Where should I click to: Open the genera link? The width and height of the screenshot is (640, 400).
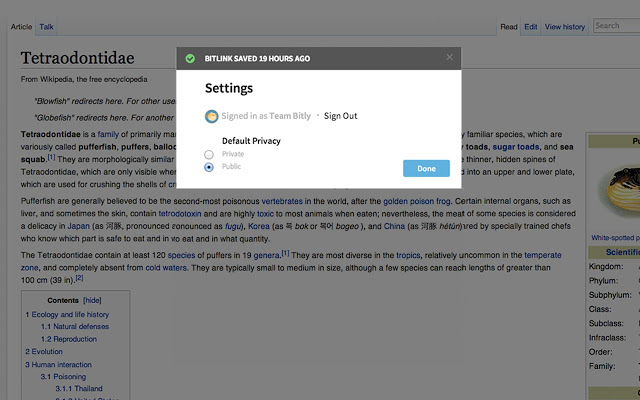(x=266, y=256)
